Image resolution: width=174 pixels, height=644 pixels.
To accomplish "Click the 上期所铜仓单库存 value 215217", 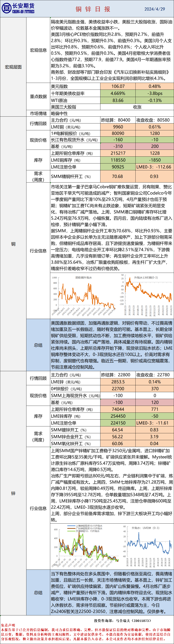I will [118, 153].
